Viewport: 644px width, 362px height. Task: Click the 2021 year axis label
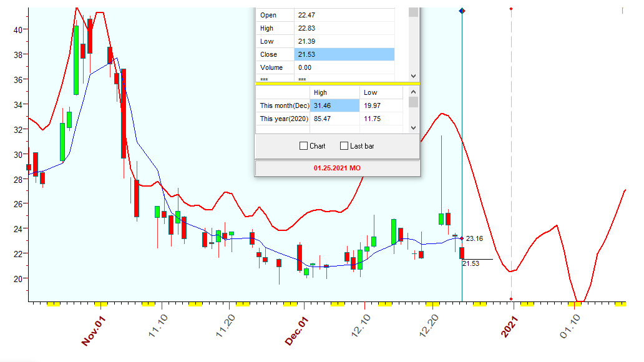509,326
